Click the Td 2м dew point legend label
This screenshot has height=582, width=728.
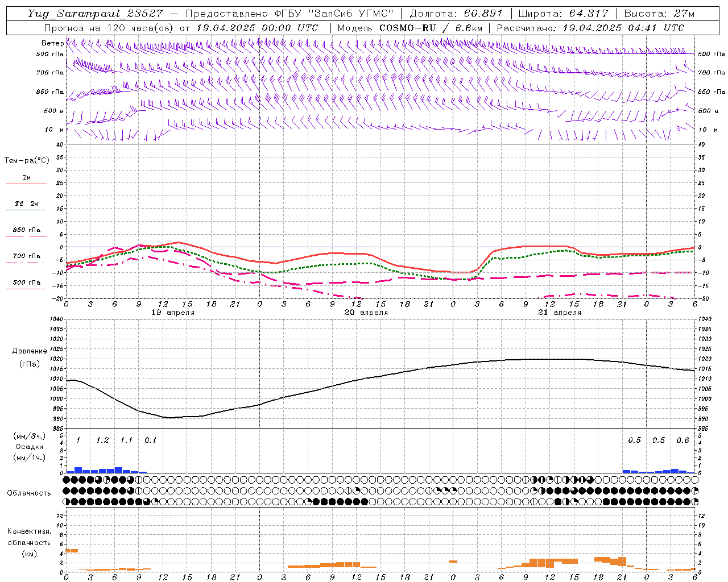27,203
